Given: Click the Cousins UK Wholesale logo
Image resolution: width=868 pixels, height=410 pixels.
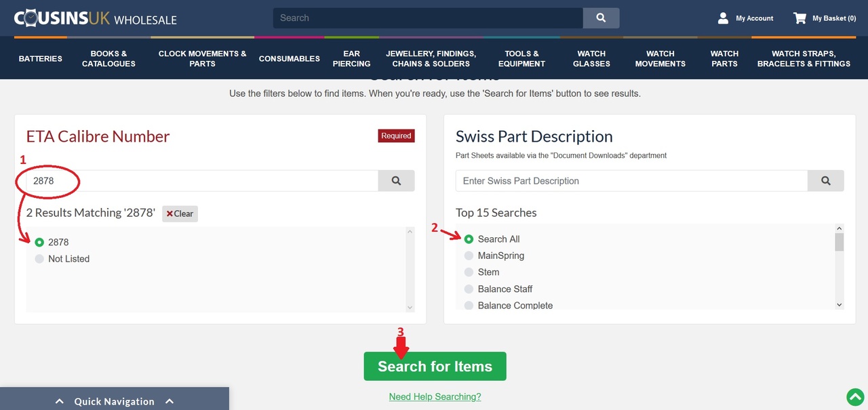Looking at the screenshot, I should click(95, 18).
